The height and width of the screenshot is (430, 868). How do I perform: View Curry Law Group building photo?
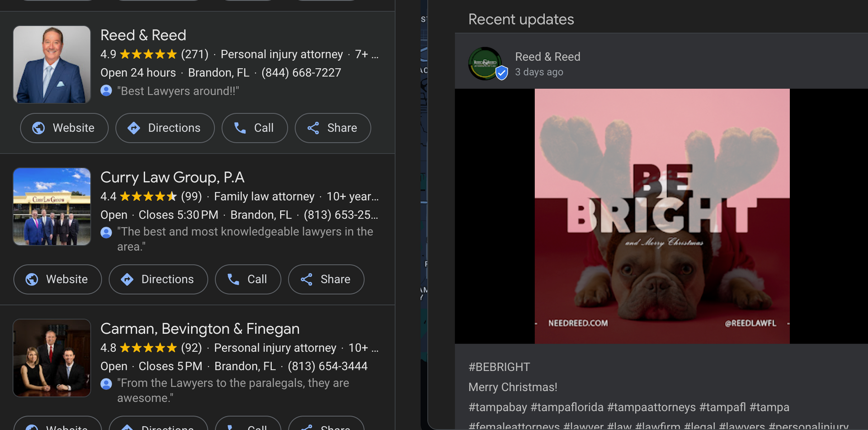pos(52,207)
